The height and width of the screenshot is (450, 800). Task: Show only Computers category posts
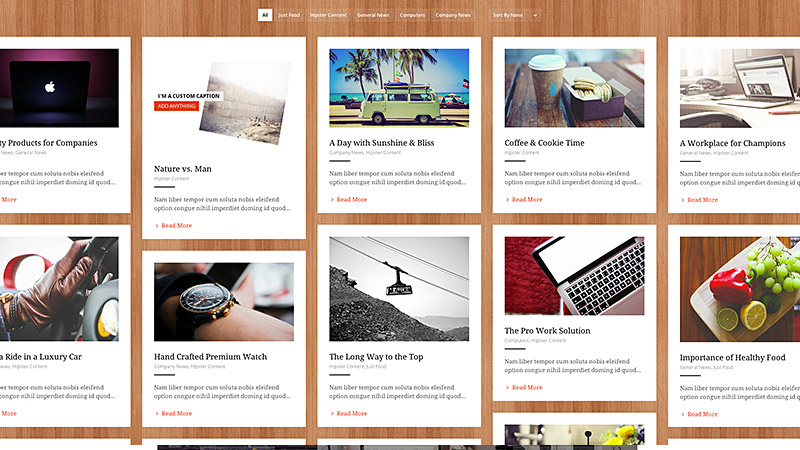point(412,15)
